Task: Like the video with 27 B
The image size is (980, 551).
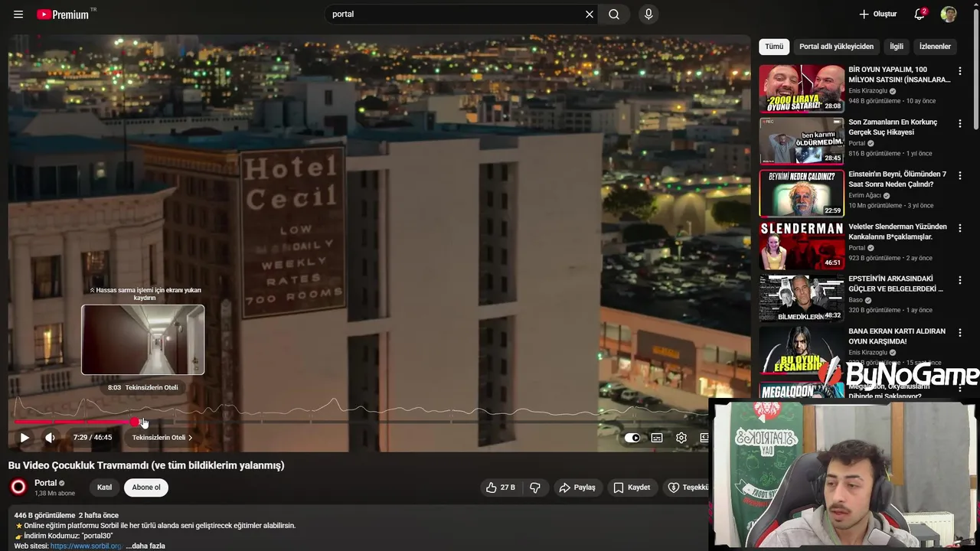Action: coord(501,487)
